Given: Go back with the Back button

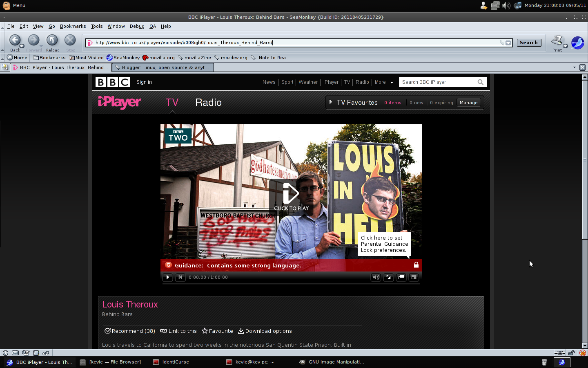Looking at the screenshot, I should [x=15, y=40].
